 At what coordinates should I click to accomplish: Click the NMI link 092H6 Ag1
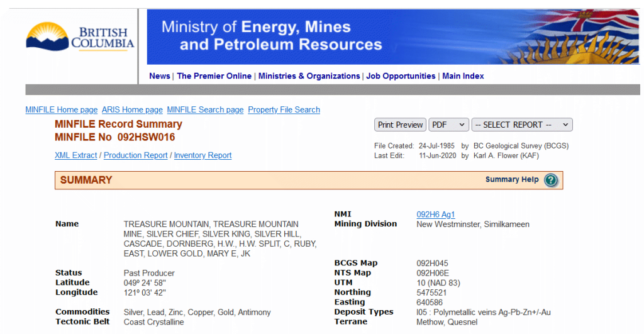tap(435, 214)
